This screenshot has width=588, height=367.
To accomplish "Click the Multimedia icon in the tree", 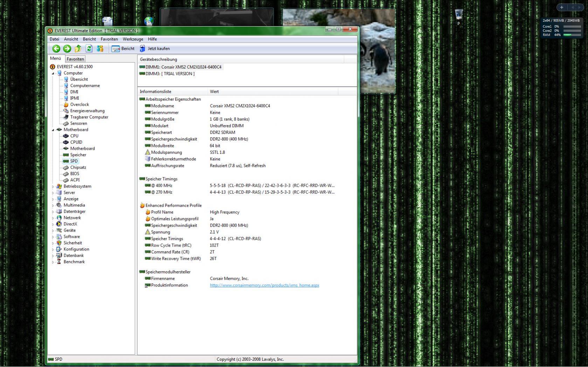I will (59, 205).
